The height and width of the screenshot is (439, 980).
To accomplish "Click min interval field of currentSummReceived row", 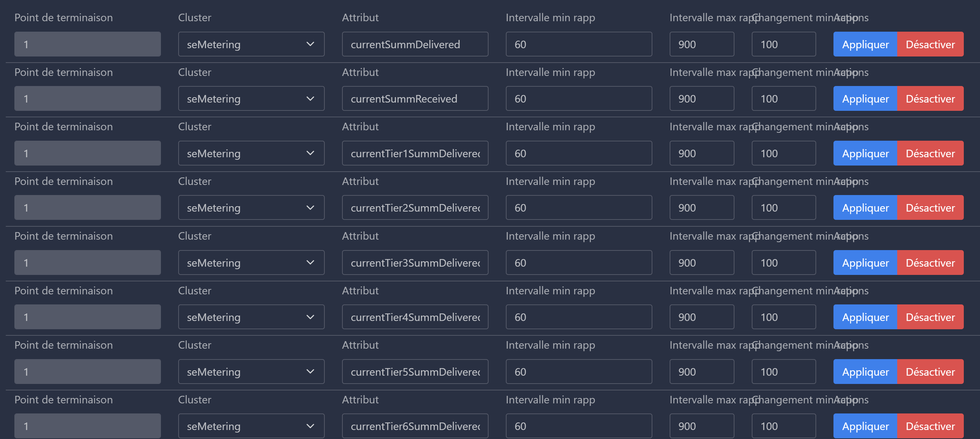I will 579,99.
